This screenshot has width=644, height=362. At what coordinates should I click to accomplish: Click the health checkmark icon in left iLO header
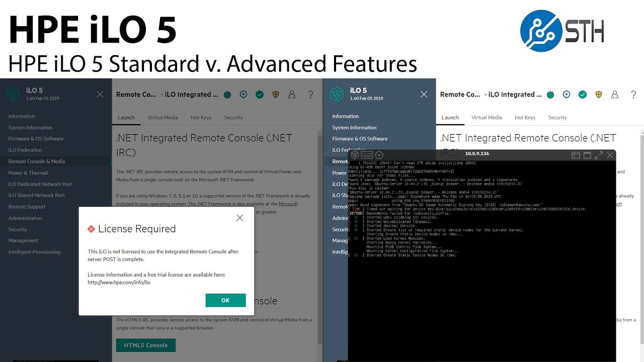coord(260,95)
